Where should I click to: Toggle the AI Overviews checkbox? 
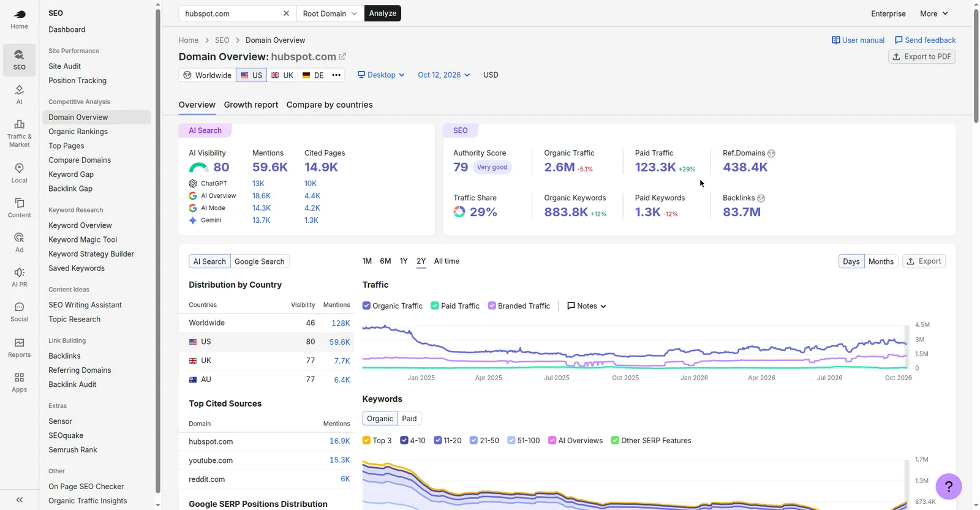pos(552,440)
